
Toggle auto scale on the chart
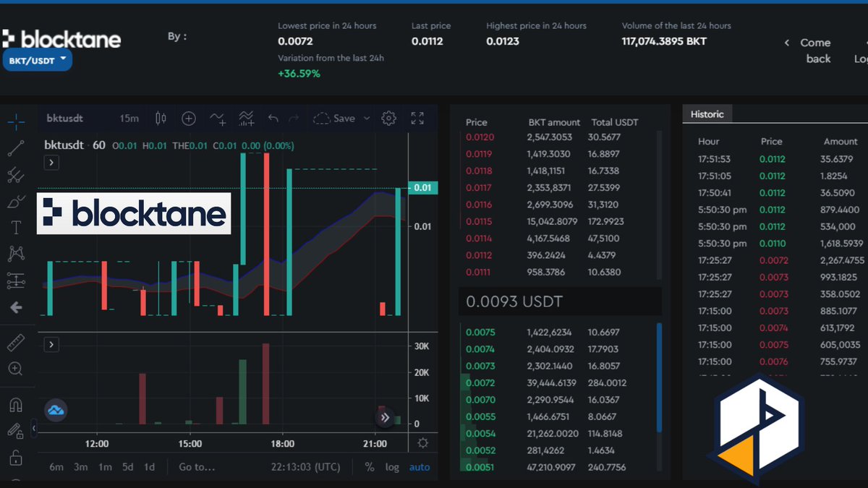pos(420,467)
